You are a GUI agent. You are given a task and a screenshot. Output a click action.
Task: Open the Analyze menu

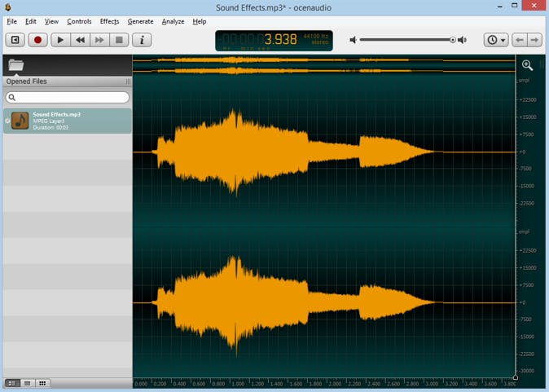(173, 21)
